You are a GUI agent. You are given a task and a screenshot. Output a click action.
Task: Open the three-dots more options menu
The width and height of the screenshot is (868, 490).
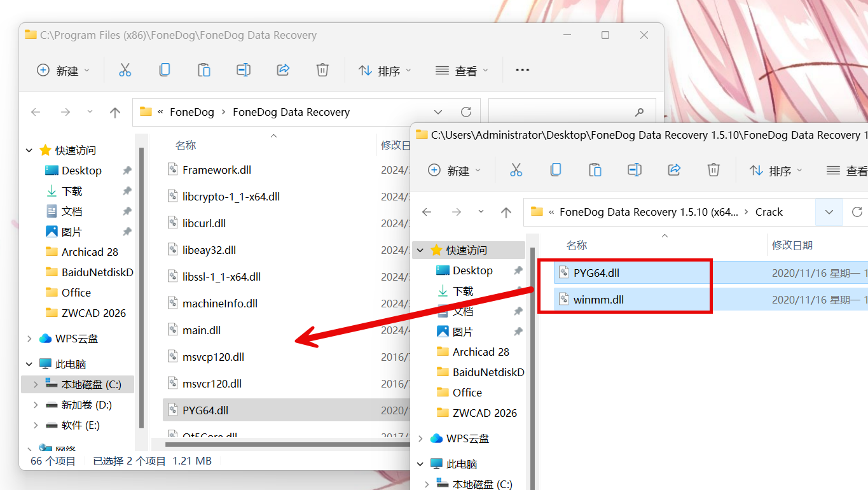coord(522,70)
